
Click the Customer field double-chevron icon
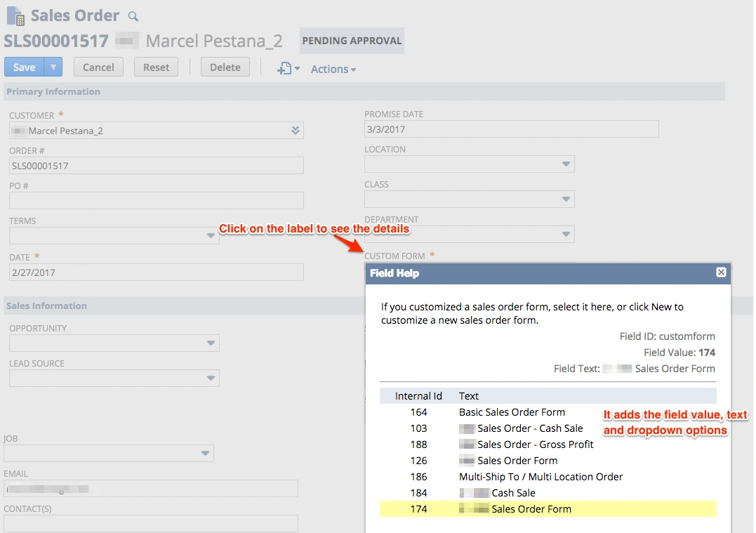coord(296,131)
